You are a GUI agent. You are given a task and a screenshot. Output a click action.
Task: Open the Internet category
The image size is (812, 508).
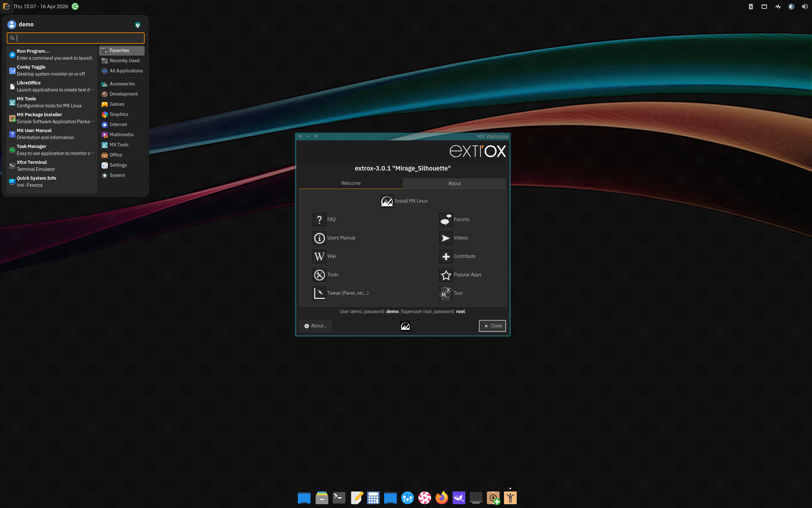coord(121,125)
